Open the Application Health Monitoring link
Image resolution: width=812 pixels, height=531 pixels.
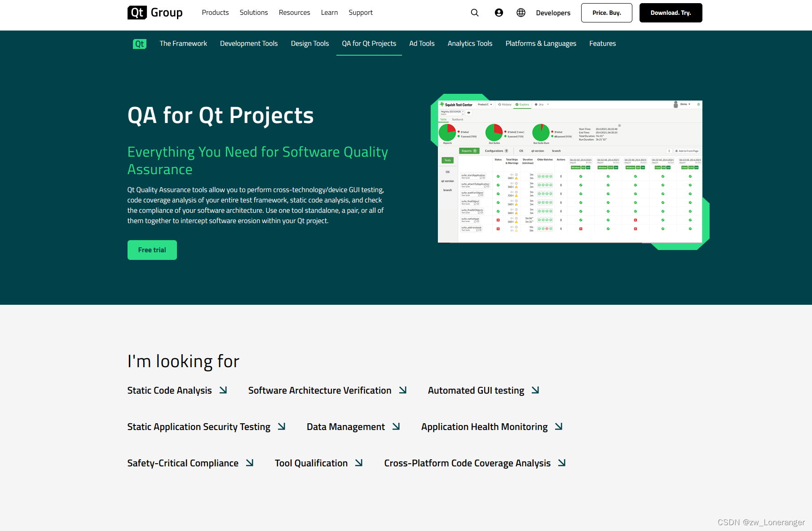pyautogui.click(x=485, y=427)
